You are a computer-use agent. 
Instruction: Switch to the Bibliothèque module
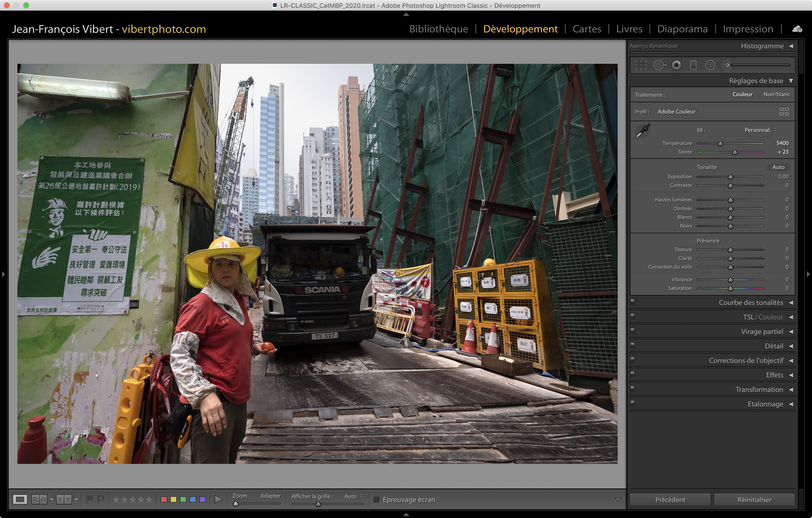coord(438,29)
